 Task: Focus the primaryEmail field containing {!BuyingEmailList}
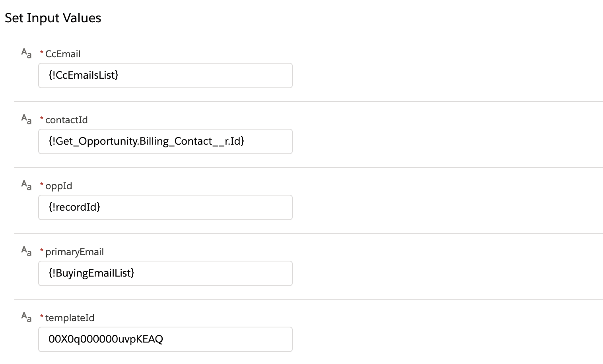pyautogui.click(x=165, y=273)
